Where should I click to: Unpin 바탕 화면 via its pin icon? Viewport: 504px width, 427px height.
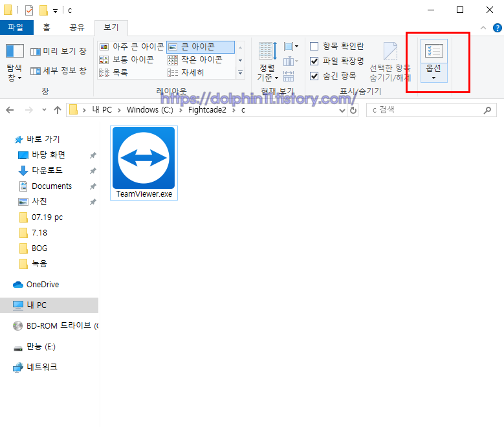(93, 156)
